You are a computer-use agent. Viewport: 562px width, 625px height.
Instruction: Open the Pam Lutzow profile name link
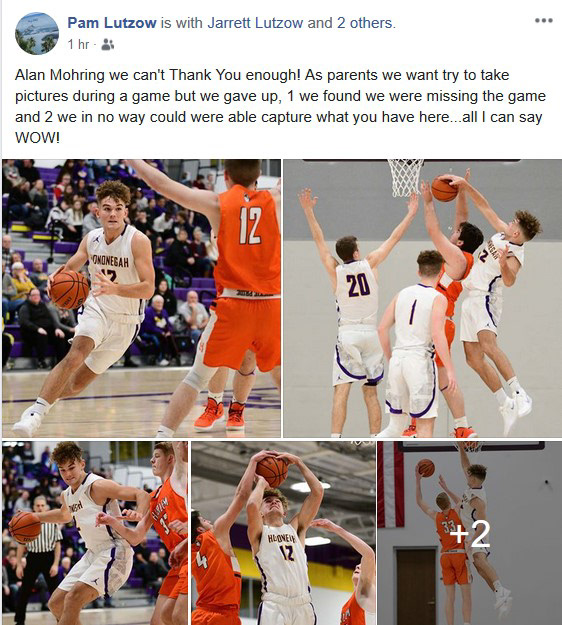[112, 23]
